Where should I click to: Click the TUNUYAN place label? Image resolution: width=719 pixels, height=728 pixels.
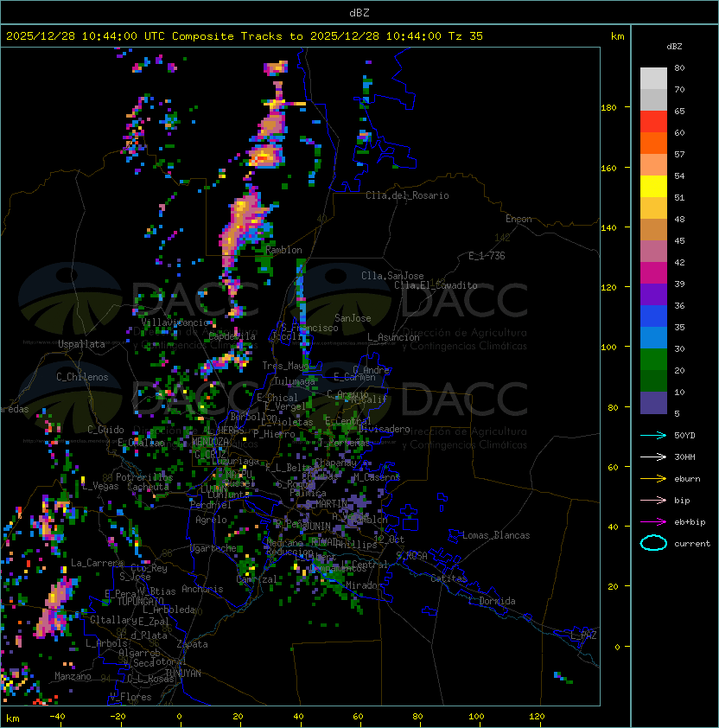pos(183,674)
